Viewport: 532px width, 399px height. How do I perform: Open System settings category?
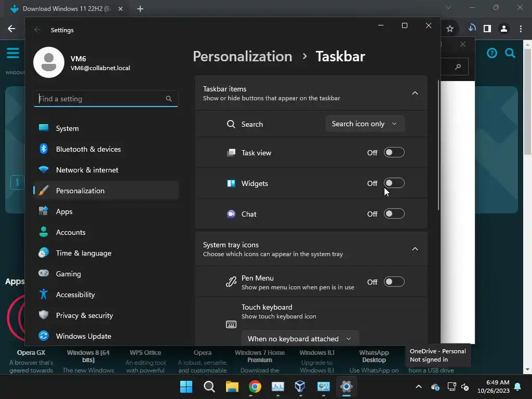106,128
